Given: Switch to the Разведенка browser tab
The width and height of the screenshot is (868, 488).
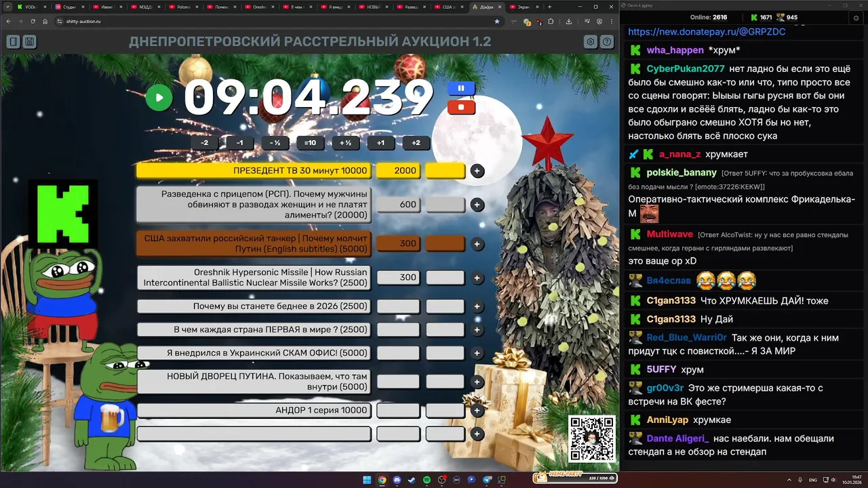Looking at the screenshot, I should [x=411, y=7].
